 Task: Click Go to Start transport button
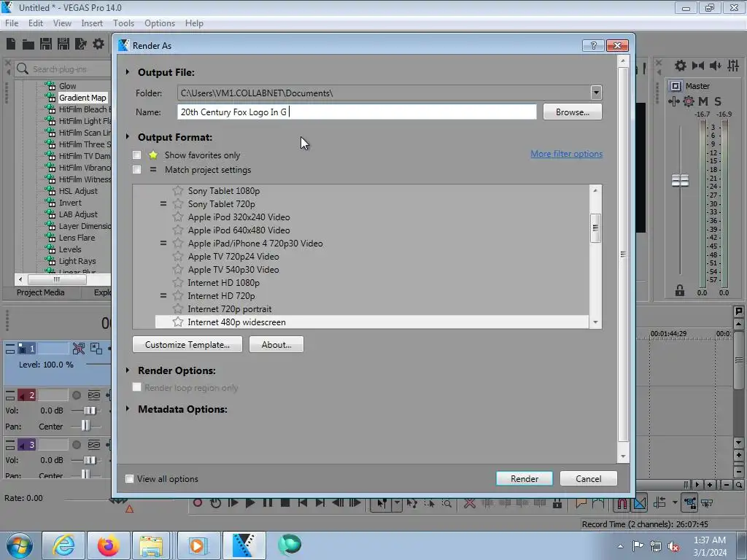303,503
